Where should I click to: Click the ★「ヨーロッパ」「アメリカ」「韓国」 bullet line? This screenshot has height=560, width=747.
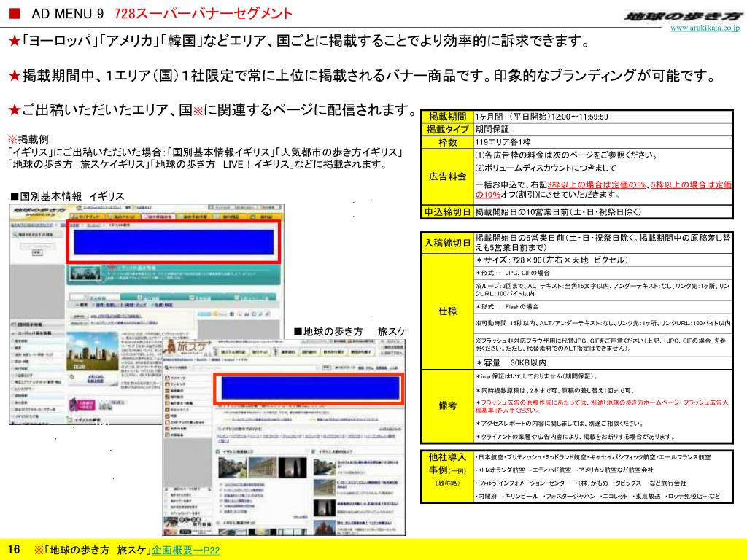coord(299,41)
